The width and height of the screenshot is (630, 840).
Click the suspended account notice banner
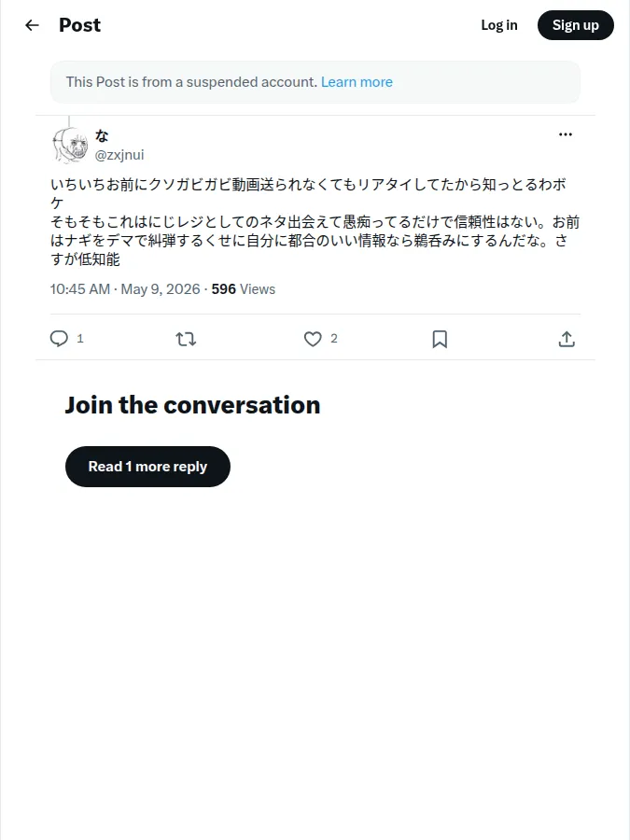[315, 82]
